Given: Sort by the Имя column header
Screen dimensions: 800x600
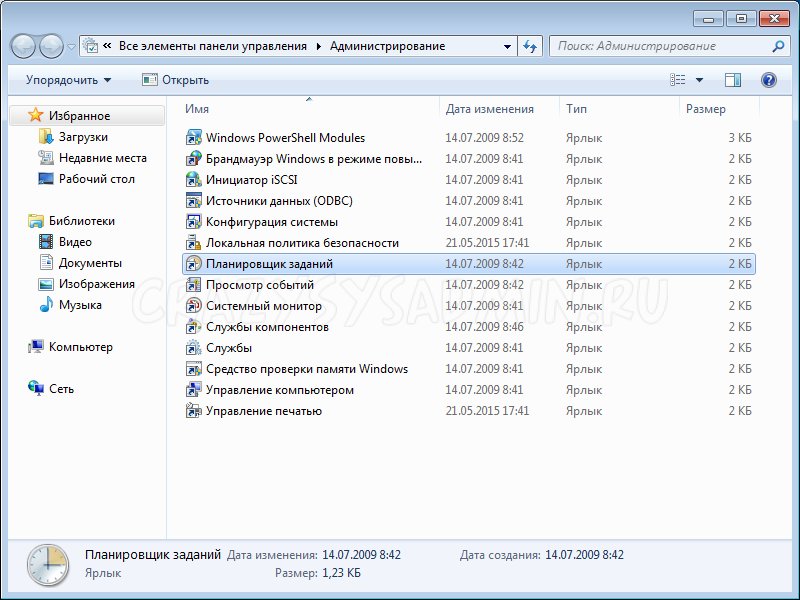Looking at the screenshot, I should coord(197,109).
